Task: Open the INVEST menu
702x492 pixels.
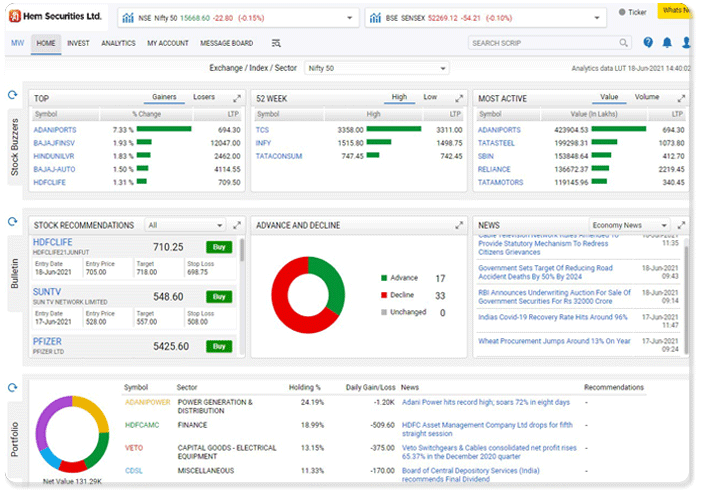Action: pyautogui.click(x=78, y=43)
